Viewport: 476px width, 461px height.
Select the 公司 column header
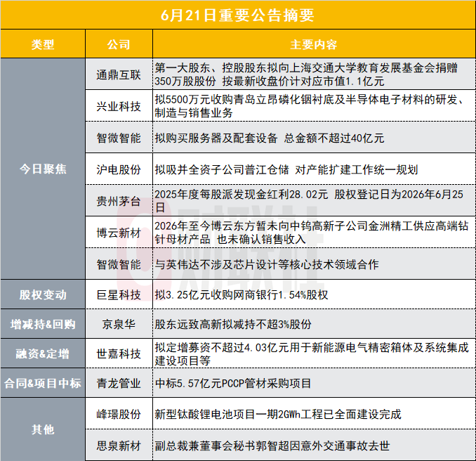119,44
